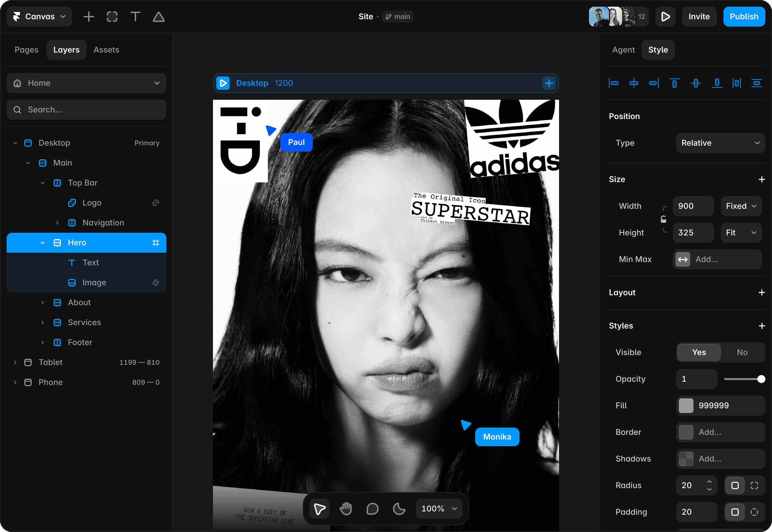Click the Width value field 900
Viewport: 772px width, 532px height.
point(693,206)
